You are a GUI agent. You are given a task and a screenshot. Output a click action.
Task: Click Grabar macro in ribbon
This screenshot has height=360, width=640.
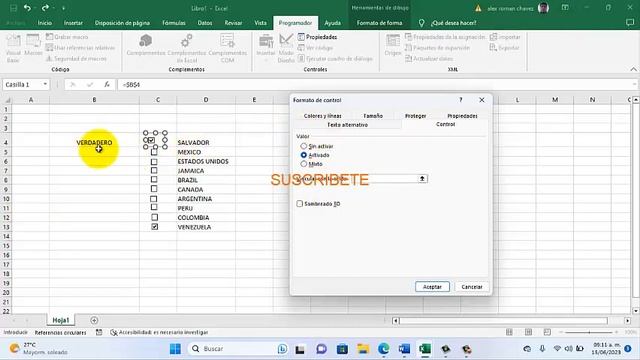(x=67, y=37)
